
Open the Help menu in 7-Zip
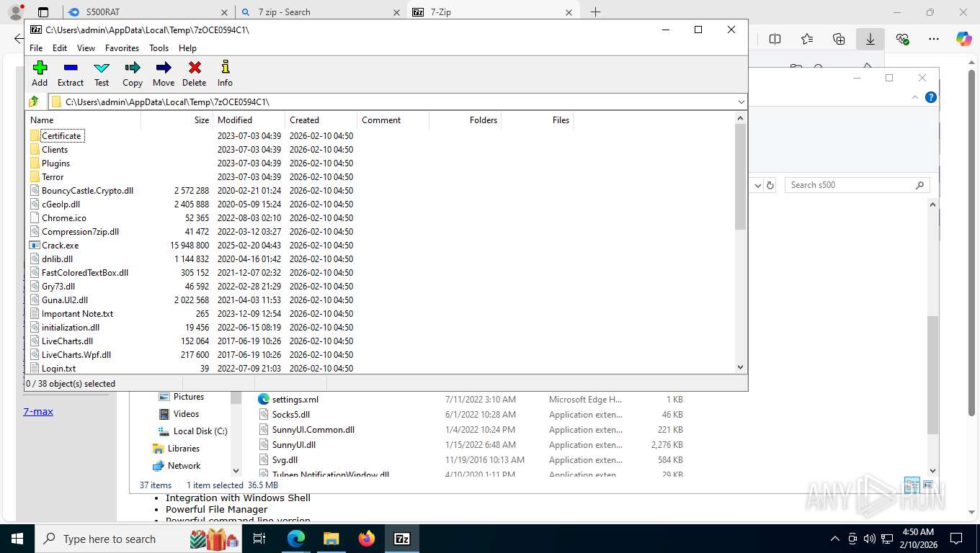(x=187, y=48)
